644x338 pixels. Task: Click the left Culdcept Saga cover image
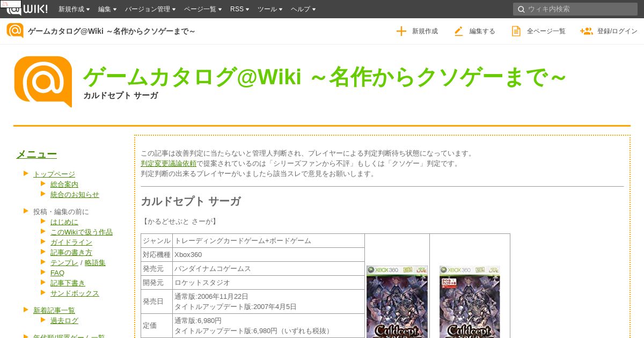tap(397, 302)
